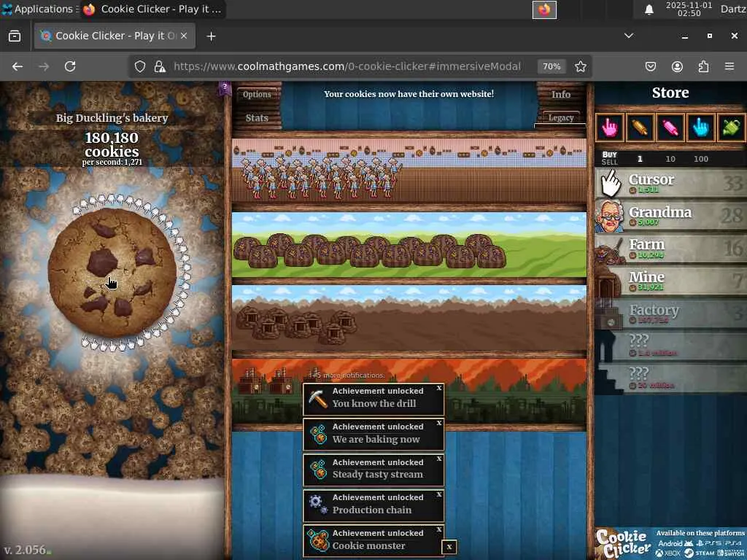Switch store to Sell mode

point(609,162)
